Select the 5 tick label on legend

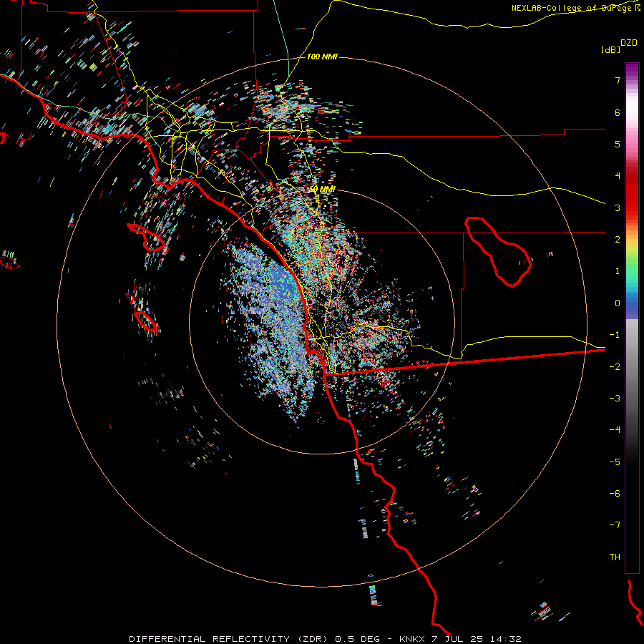tap(618, 144)
